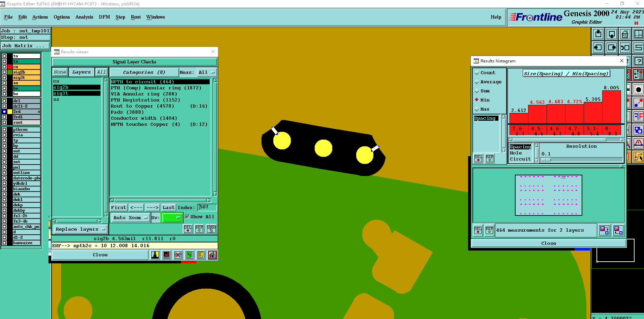Click the '<---' previous result button
The width and height of the screenshot is (644, 319).
pos(136,208)
